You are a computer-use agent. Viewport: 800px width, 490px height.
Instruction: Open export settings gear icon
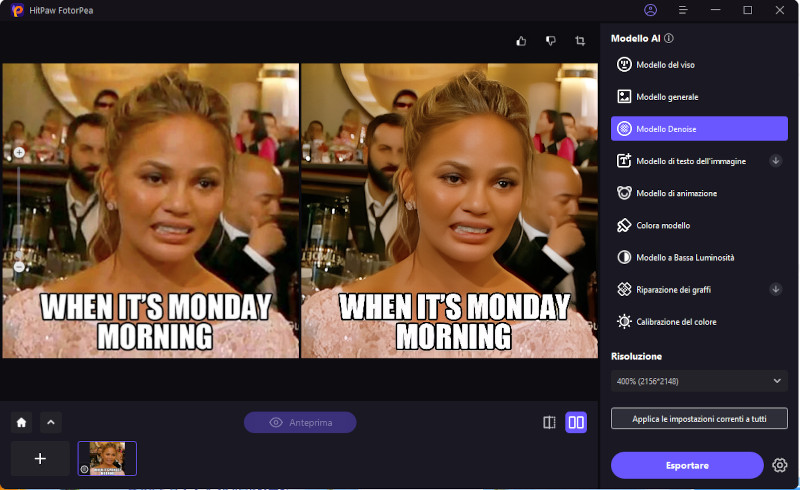pyautogui.click(x=780, y=465)
